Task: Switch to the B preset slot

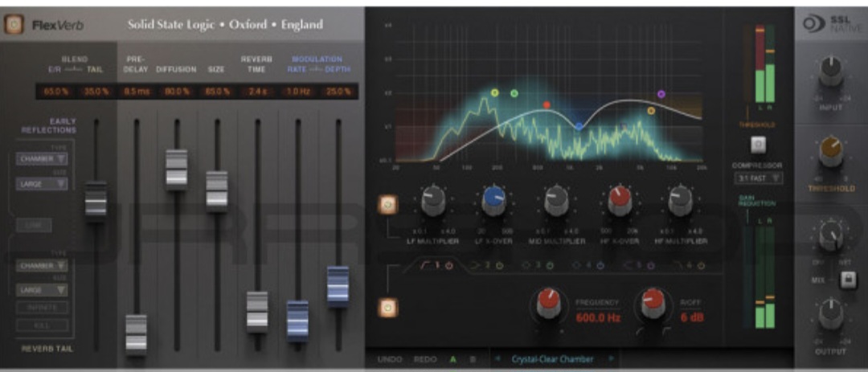Action: [x=473, y=359]
